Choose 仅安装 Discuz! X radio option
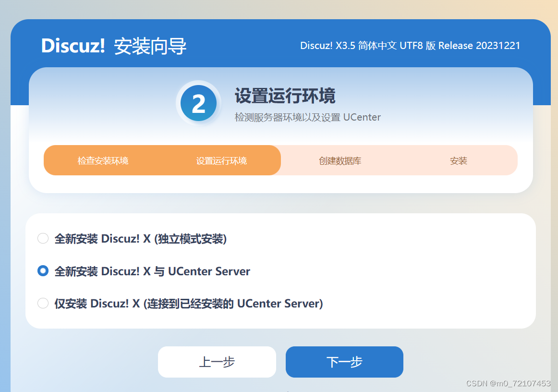The image size is (558, 392). 43,303
